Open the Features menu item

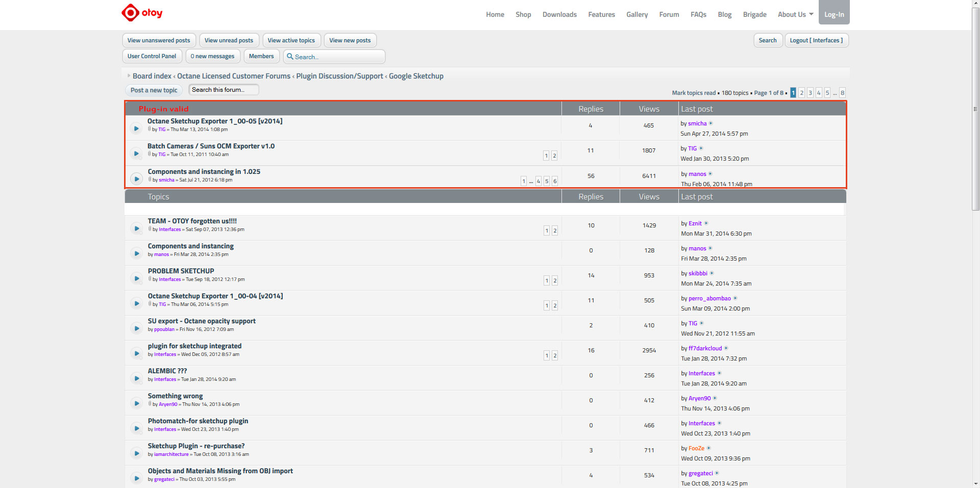pyautogui.click(x=601, y=14)
